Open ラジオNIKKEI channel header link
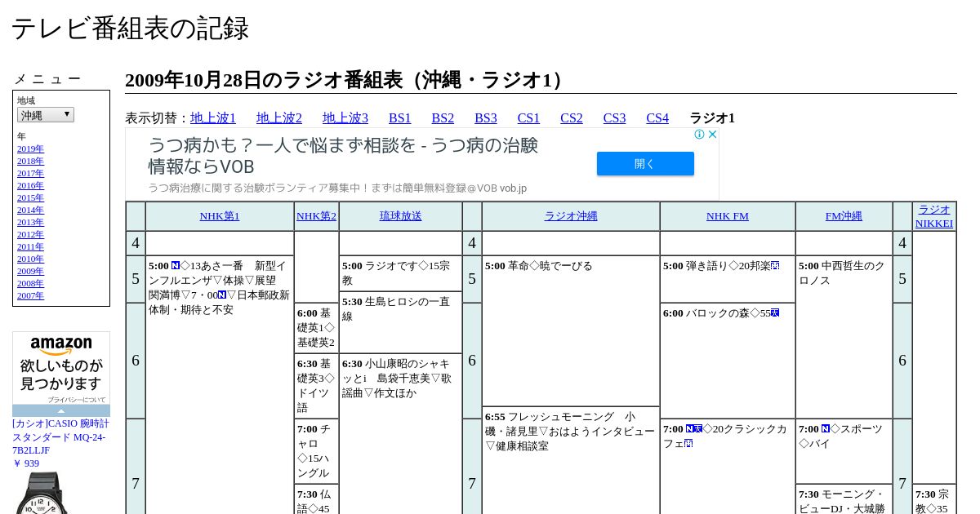This screenshot has width=980, height=514. point(934,216)
